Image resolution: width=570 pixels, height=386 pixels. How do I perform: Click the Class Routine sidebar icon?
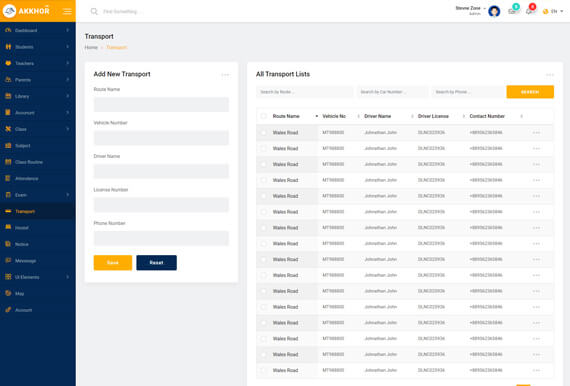8,162
